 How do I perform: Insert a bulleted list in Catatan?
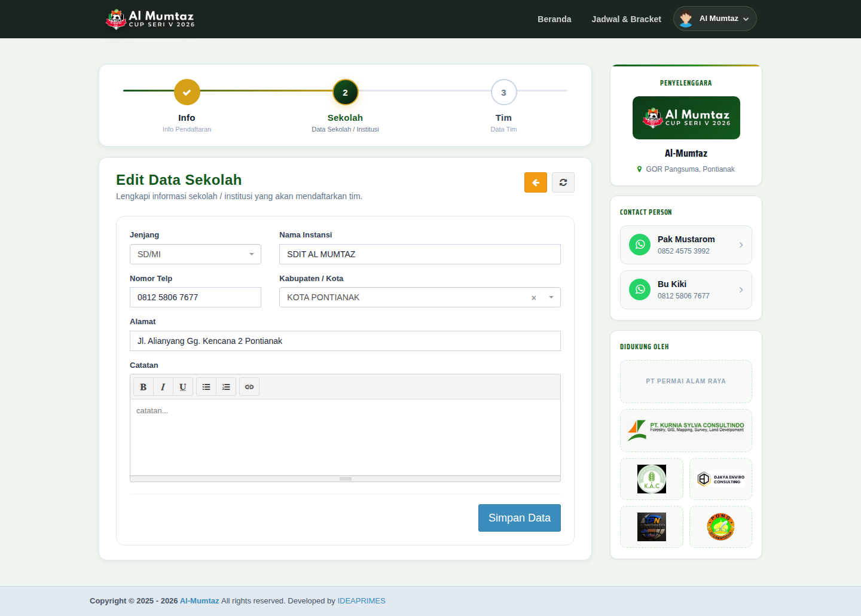point(206,387)
